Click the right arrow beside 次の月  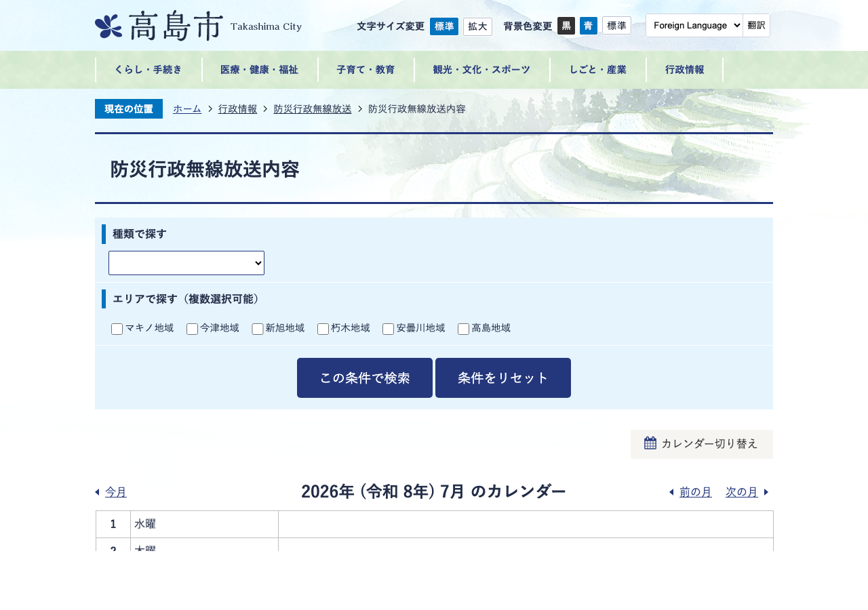766,492
